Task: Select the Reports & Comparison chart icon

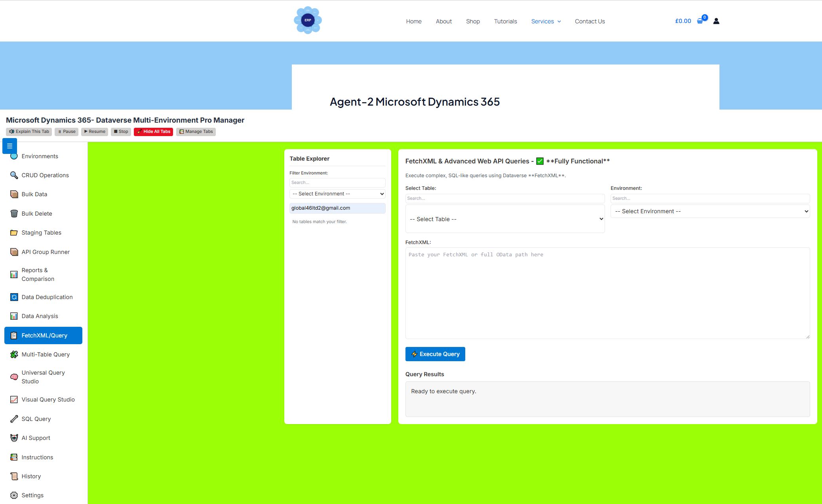Action: [x=14, y=274]
